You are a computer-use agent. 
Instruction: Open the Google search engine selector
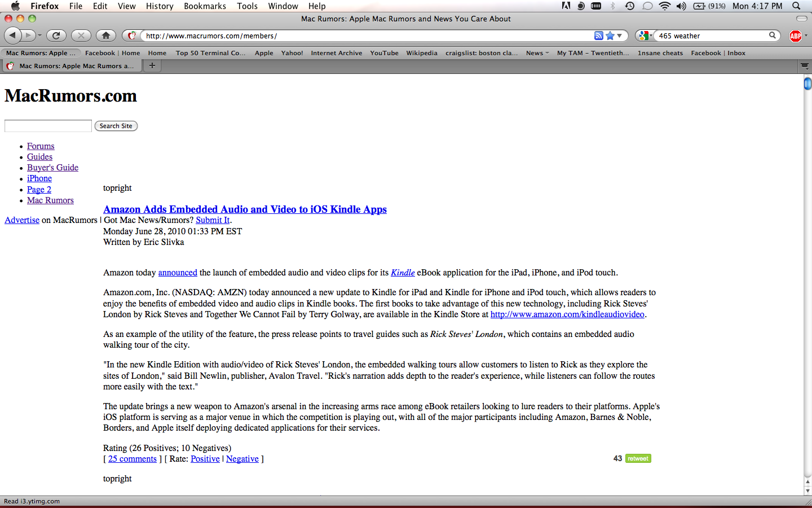pyautogui.click(x=645, y=36)
